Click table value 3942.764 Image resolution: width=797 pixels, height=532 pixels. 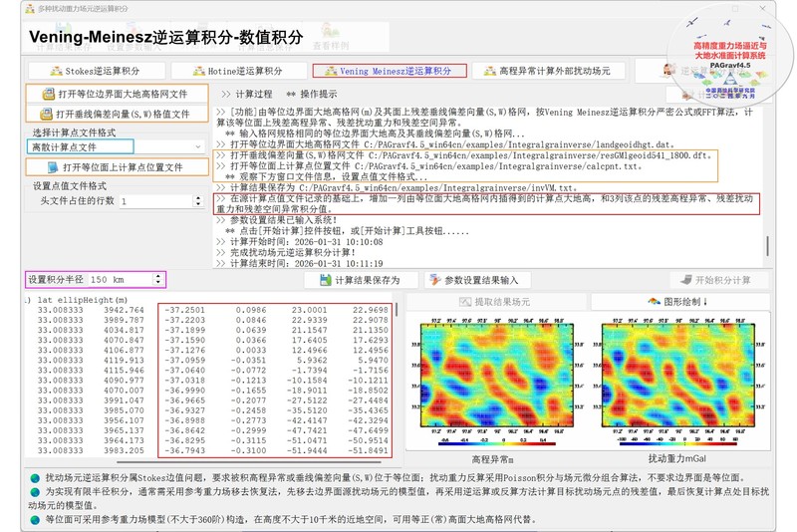tap(124, 310)
